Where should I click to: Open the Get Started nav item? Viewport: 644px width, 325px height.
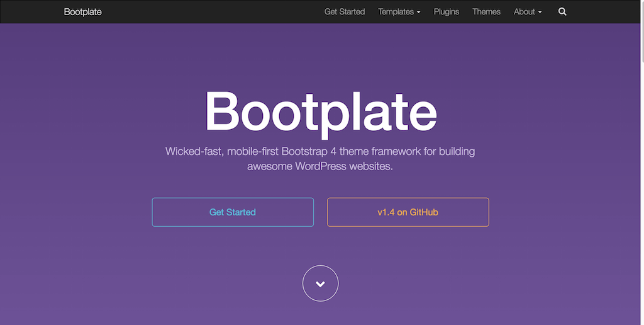(344, 11)
